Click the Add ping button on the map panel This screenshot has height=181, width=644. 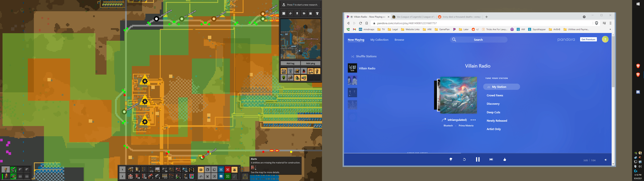coord(310,63)
